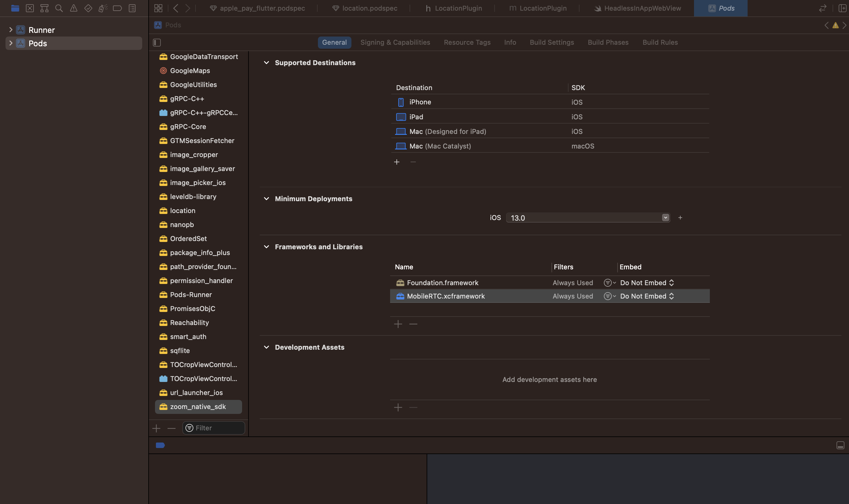Click the related items grid icon
The height and width of the screenshot is (504, 849).
(x=158, y=8)
